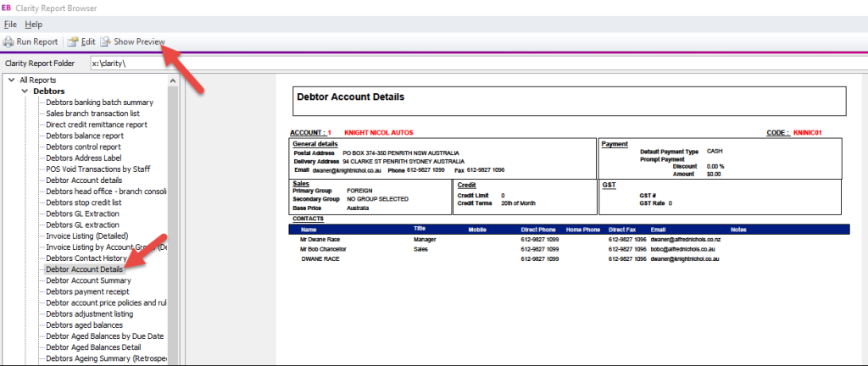The width and height of the screenshot is (868, 366).
Task: Collapse the Debtors folder node
Action: coord(25,91)
